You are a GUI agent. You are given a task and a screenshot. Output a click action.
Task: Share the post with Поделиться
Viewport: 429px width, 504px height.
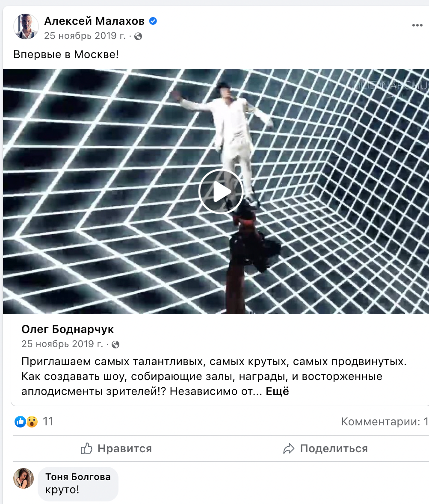(x=325, y=448)
